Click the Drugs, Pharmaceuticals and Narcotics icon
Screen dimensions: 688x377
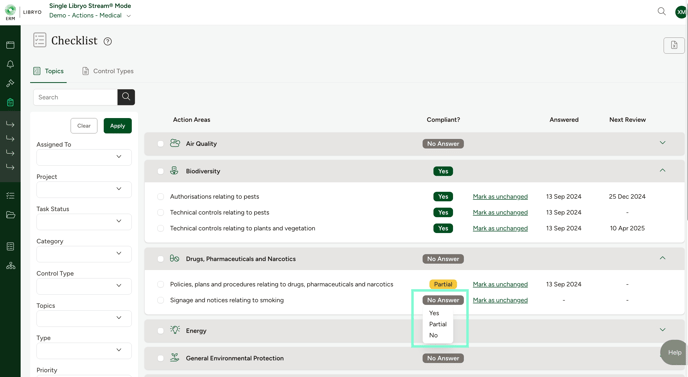(174, 259)
